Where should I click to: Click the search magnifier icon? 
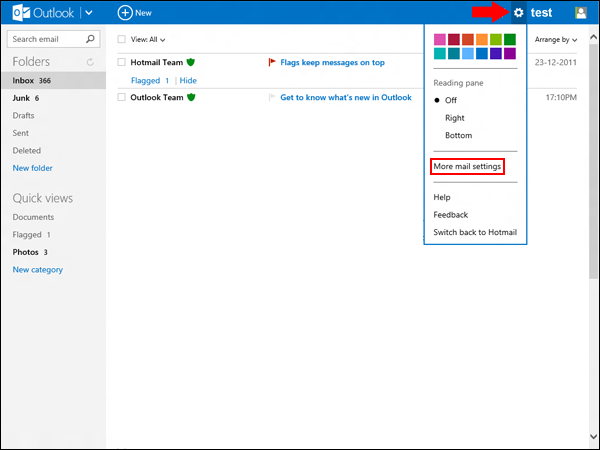click(x=90, y=39)
